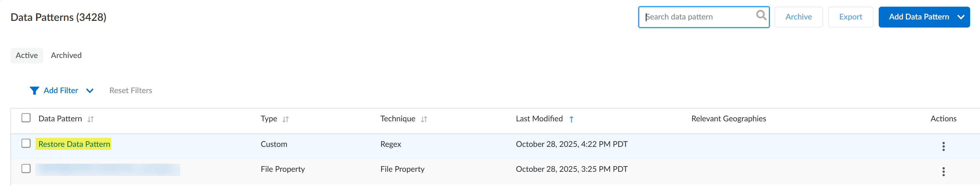Switch to the Active tab
The height and width of the screenshot is (186, 980).
coord(27,55)
